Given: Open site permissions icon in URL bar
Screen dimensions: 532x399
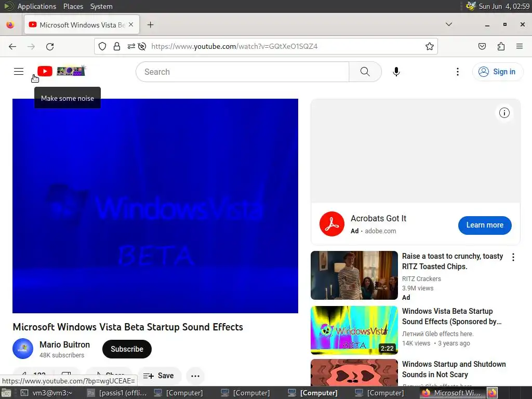Looking at the screenshot, I should pos(131,46).
